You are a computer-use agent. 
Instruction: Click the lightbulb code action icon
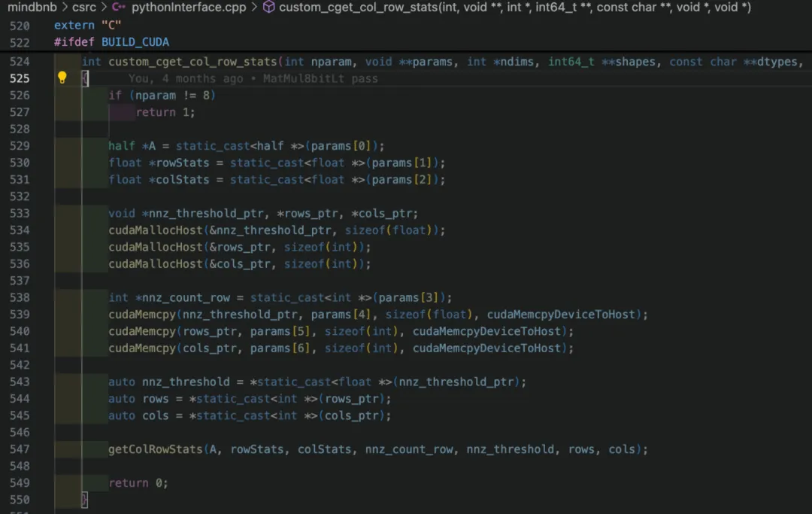tap(62, 78)
